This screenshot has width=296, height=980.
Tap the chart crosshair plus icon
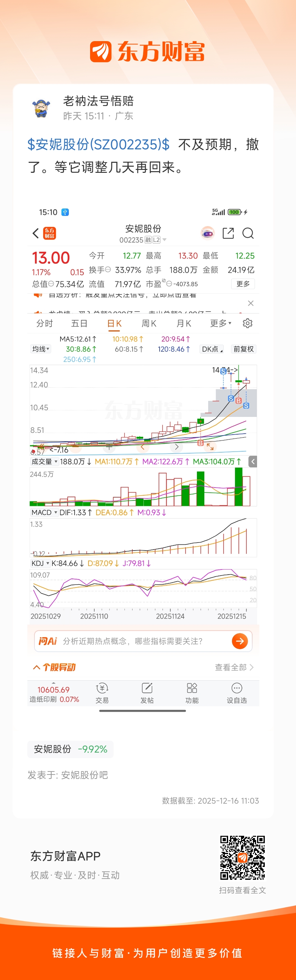coord(109,447)
